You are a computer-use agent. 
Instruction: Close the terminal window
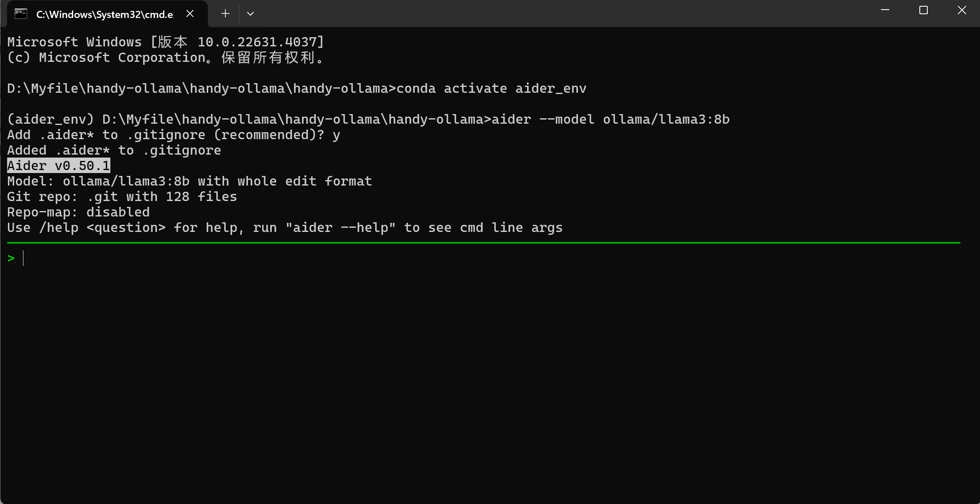point(962,10)
